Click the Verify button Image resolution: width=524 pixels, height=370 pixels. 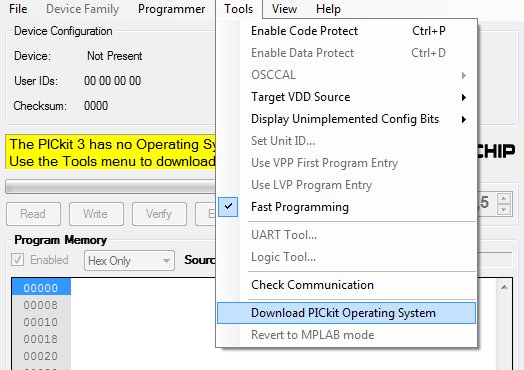[159, 214]
